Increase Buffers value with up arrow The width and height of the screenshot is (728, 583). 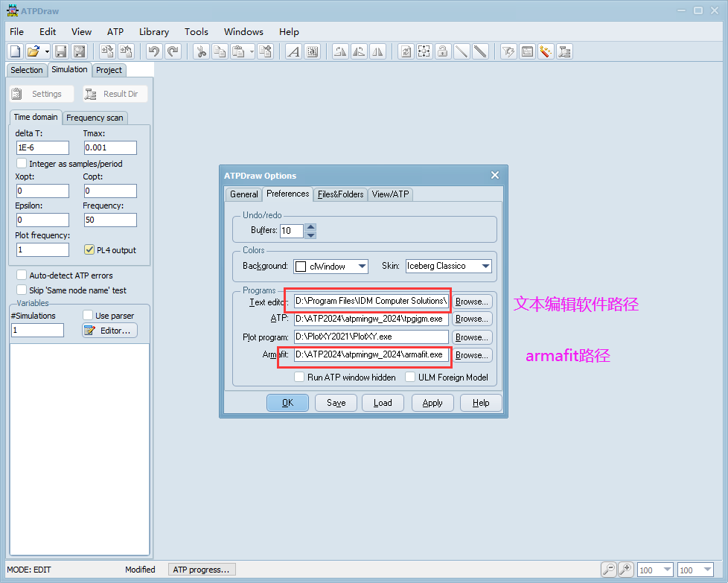click(311, 227)
